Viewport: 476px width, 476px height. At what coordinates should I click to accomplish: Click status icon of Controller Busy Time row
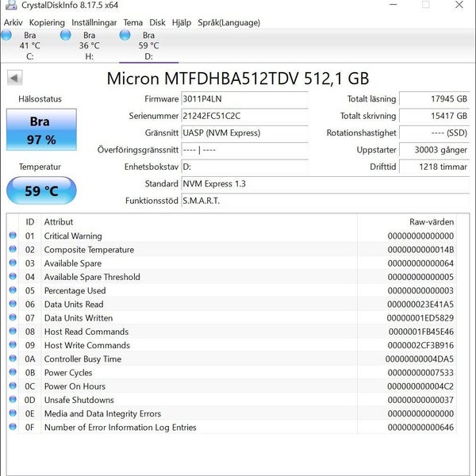pos(13,359)
